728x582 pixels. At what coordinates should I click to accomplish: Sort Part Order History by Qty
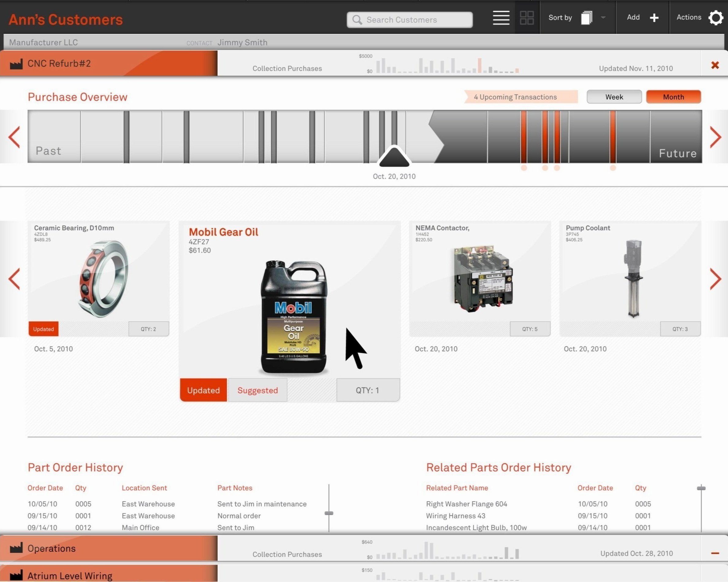click(81, 488)
